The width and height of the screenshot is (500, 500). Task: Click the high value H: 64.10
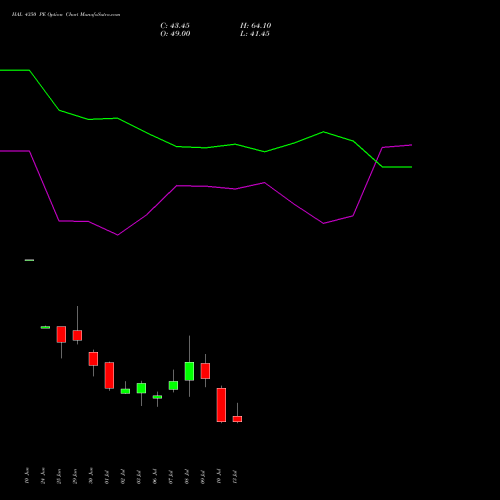256,26
